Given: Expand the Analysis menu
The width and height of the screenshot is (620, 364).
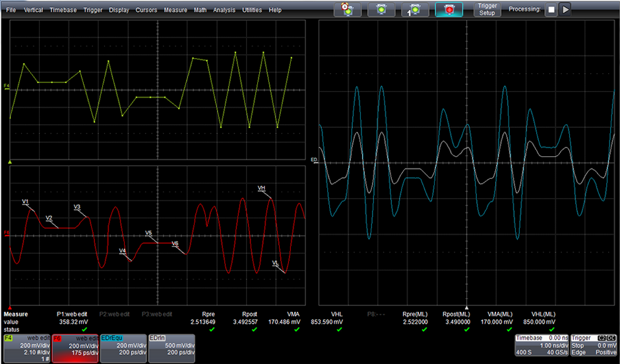Looking at the screenshot, I should click(224, 10).
